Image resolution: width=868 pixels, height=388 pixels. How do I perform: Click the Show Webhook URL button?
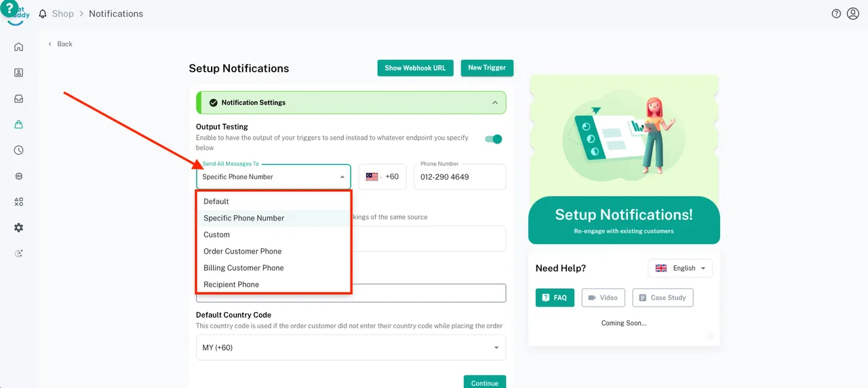415,68
